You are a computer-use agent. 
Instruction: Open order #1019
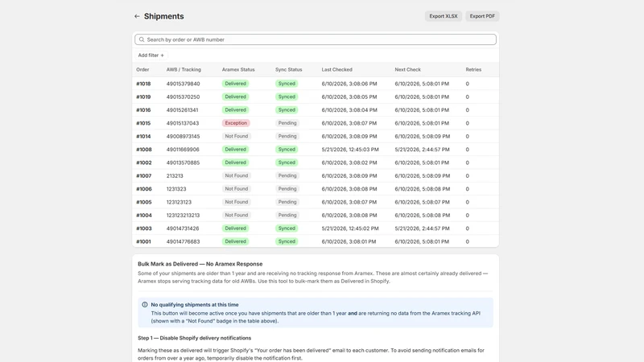143,97
